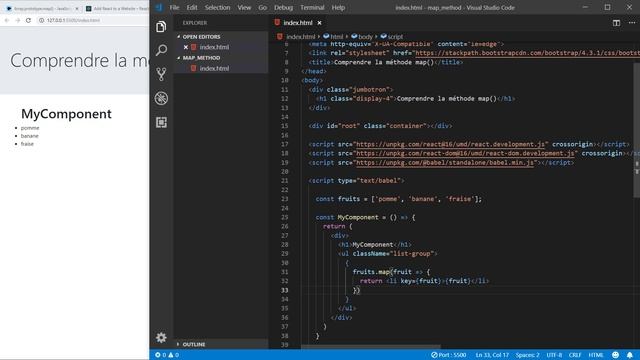640x360 pixels.
Task: Click the HTML language mode status item
Action: (596, 355)
